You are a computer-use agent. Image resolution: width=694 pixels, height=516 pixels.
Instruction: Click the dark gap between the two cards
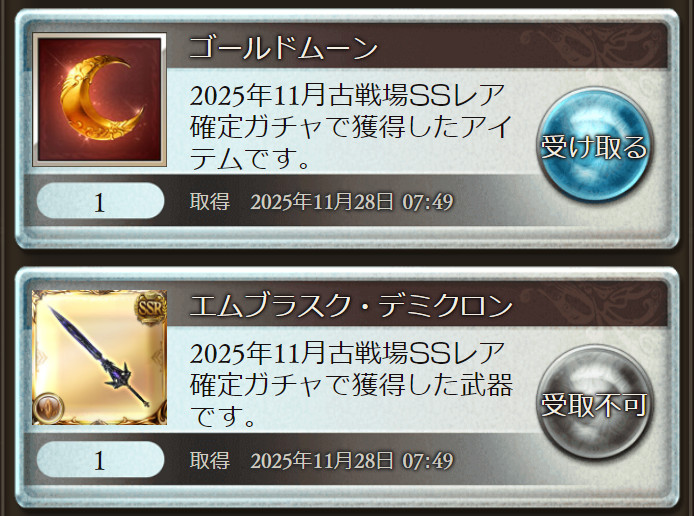tap(347, 258)
